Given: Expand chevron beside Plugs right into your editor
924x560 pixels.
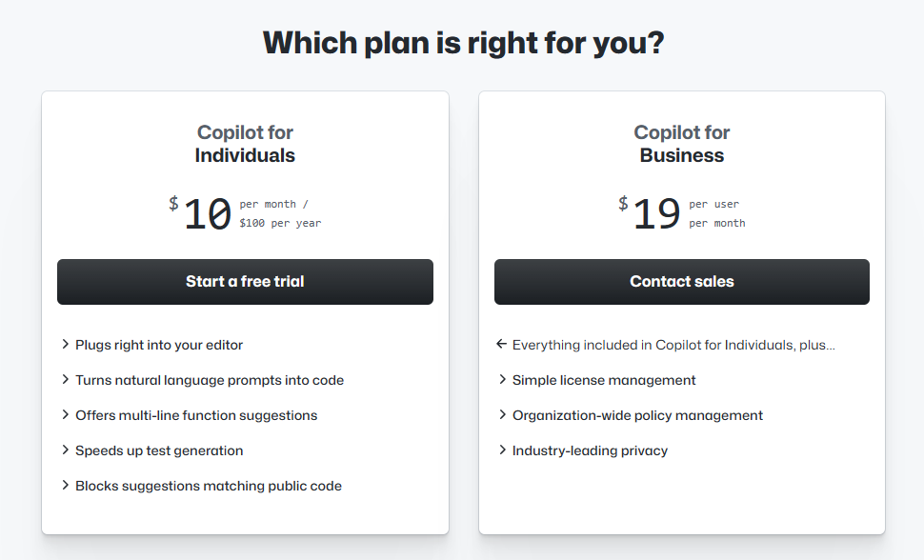Looking at the screenshot, I should (66, 345).
